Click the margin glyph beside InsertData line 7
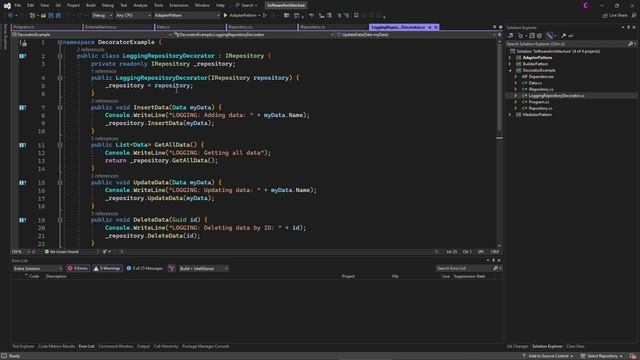Image resolution: width=640 pixels, height=360 pixels. pyautogui.click(x=22, y=107)
